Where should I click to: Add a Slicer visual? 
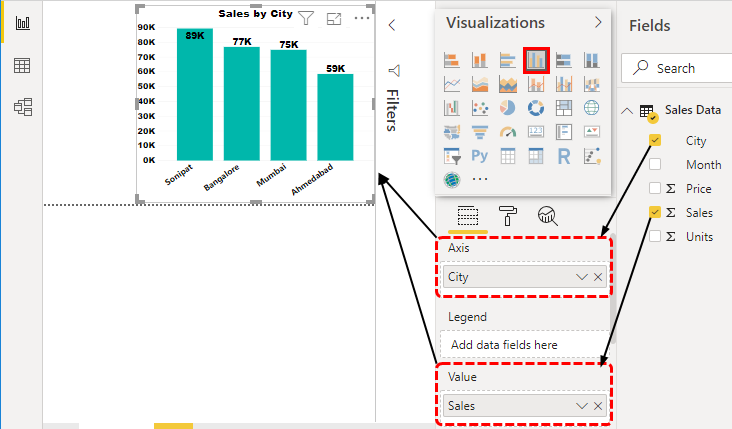pos(451,156)
